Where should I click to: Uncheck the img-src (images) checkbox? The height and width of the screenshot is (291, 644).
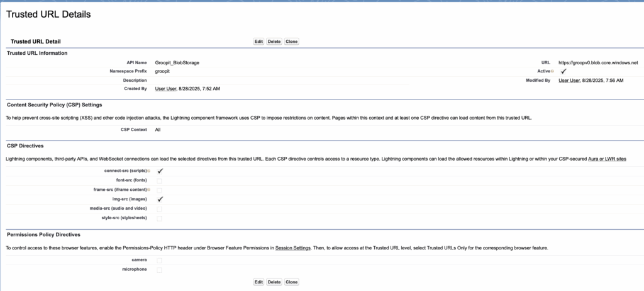pos(160,199)
